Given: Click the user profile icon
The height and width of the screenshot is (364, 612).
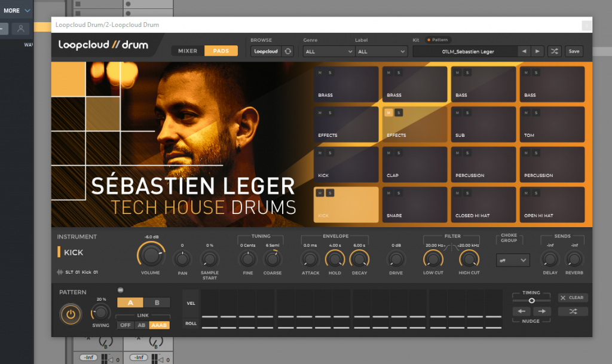Looking at the screenshot, I should tap(21, 29).
